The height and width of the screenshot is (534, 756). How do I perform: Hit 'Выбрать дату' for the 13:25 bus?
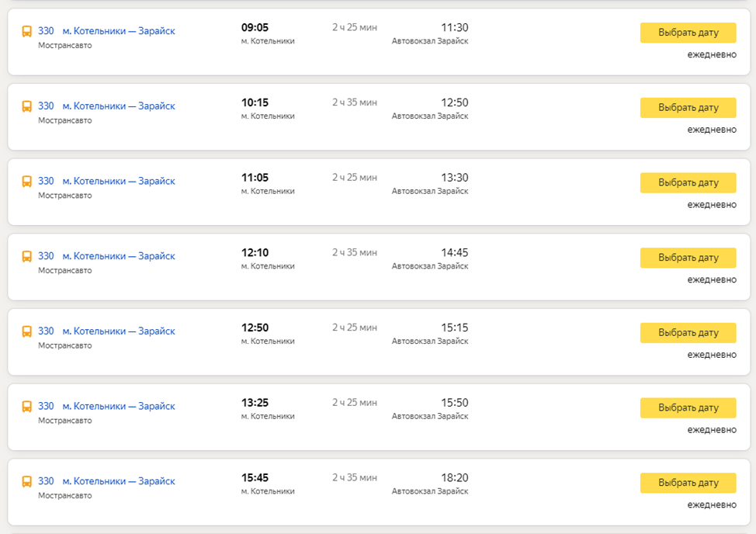coord(688,408)
